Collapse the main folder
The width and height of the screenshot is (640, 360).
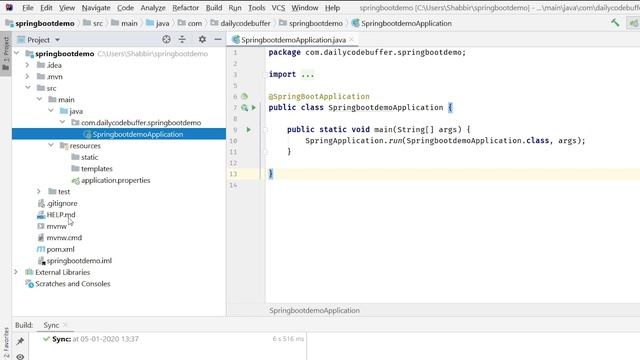[39, 99]
